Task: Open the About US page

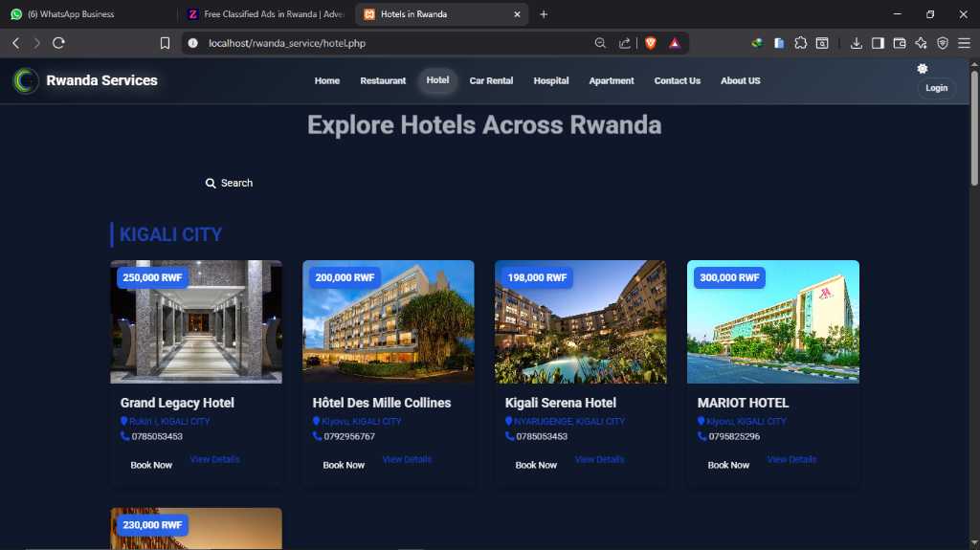Action: (x=741, y=80)
